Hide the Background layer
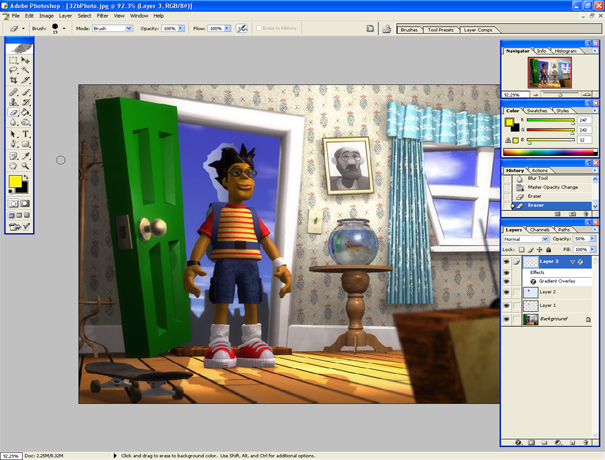The height and width of the screenshot is (460, 605). tap(506, 319)
